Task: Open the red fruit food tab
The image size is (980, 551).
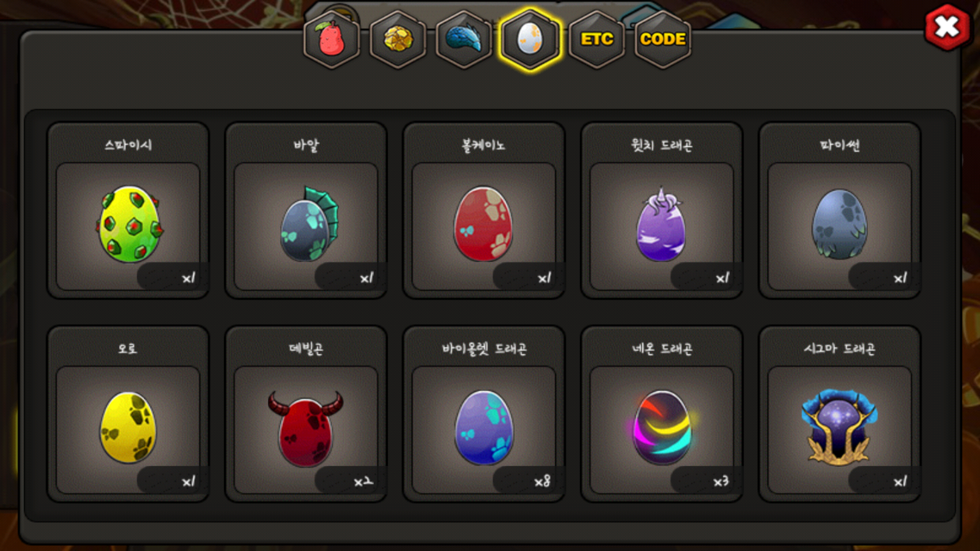Action: click(x=332, y=39)
